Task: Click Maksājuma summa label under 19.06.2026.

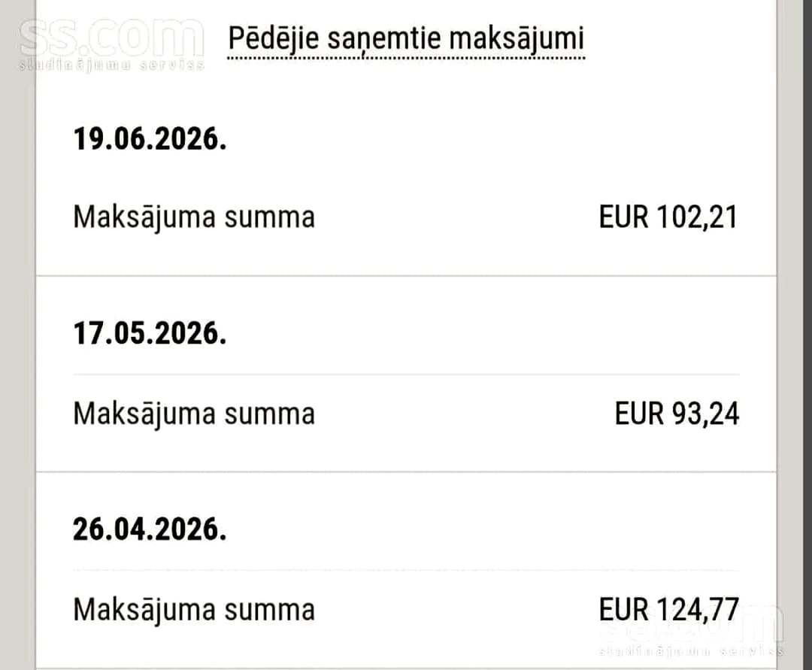Action: 194,217
